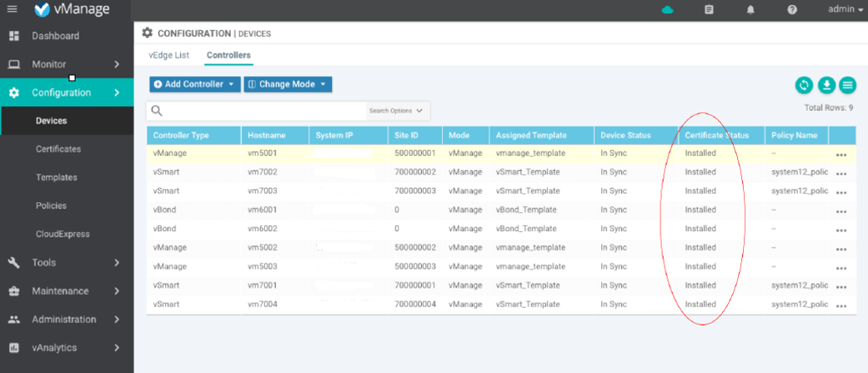Click site ID 500000002 cell
Image resolution: width=868 pixels, height=373 pixels.
click(416, 247)
